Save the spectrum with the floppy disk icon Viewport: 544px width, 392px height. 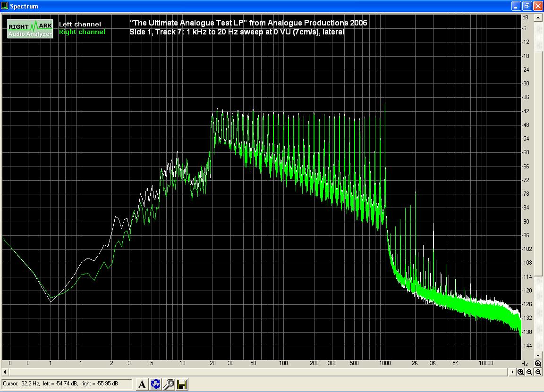coord(182,384)
